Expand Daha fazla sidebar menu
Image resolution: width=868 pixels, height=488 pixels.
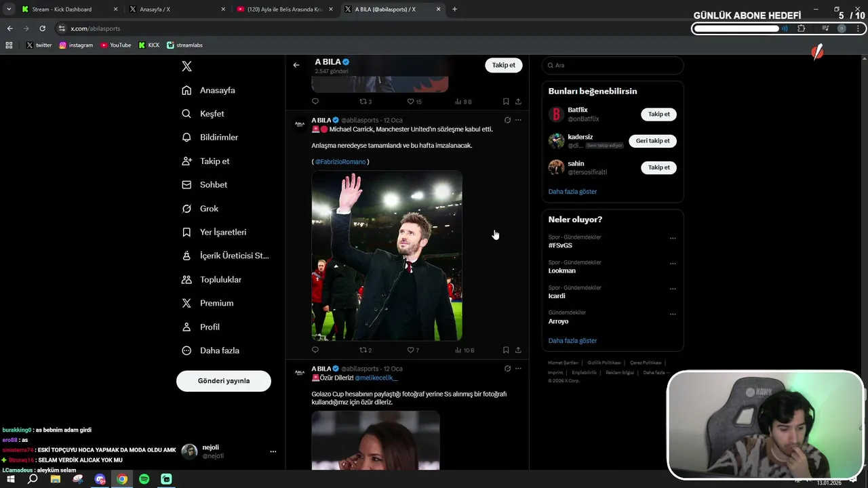coord(210,351)
